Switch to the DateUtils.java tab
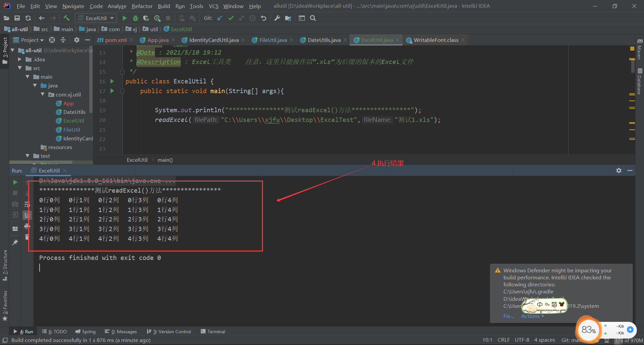This screenshot has width=644, height=345. [x=323, y=40]
